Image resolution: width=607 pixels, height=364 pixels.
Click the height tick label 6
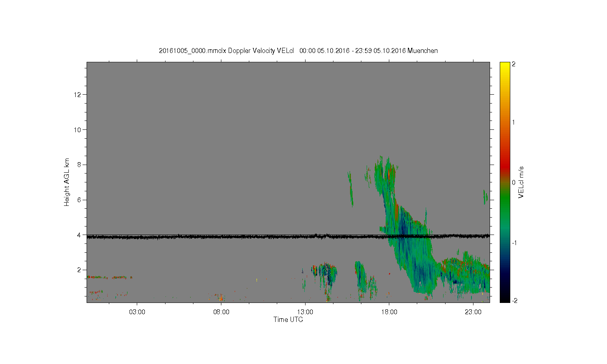[80, 200]
